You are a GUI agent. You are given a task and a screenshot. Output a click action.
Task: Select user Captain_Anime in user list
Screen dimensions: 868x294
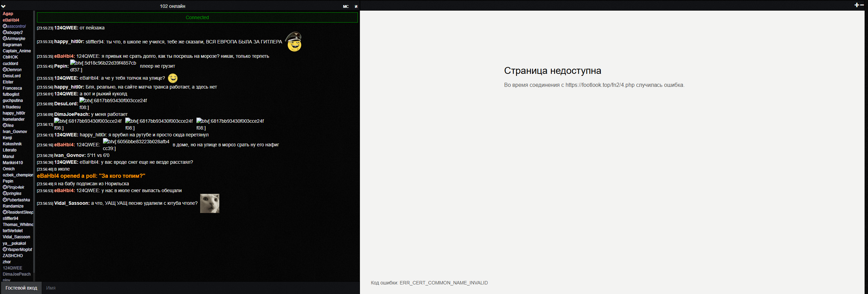(17, 51)
